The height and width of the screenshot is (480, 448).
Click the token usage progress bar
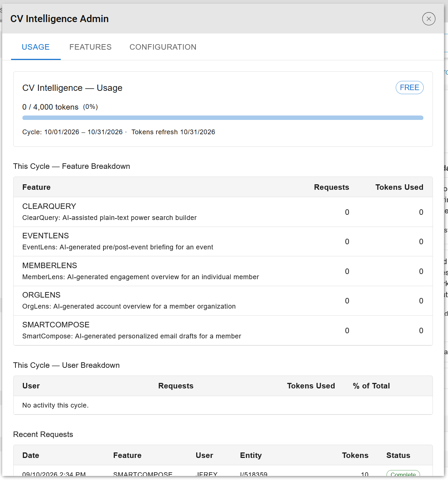[223, 118]
